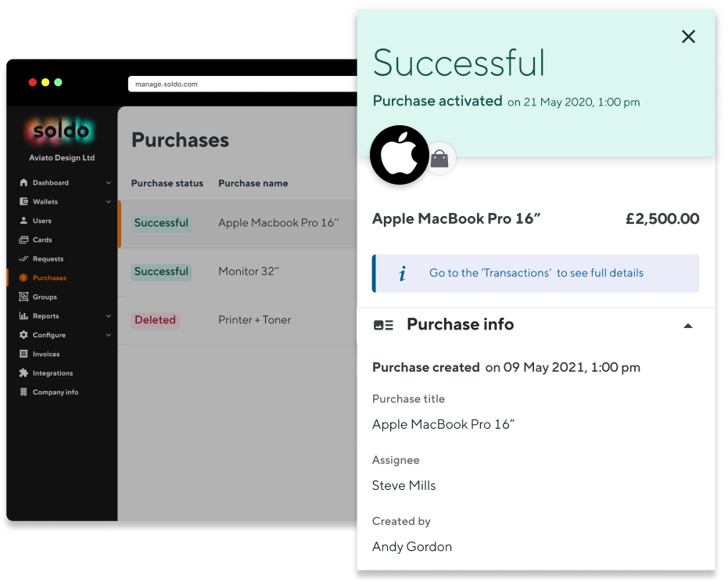Open Company info in the sidebar
The height and width of the screenshot is (583, 728).
click(56, 392)
